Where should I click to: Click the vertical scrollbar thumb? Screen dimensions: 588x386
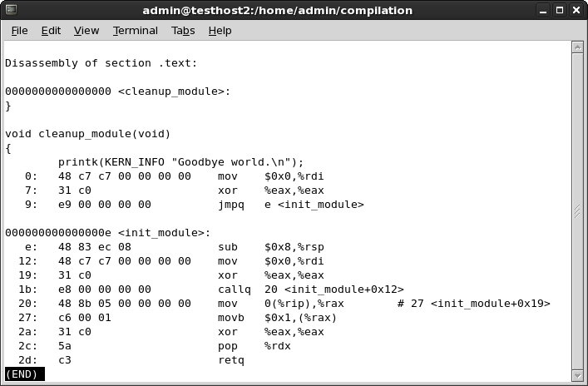[577, 210]
